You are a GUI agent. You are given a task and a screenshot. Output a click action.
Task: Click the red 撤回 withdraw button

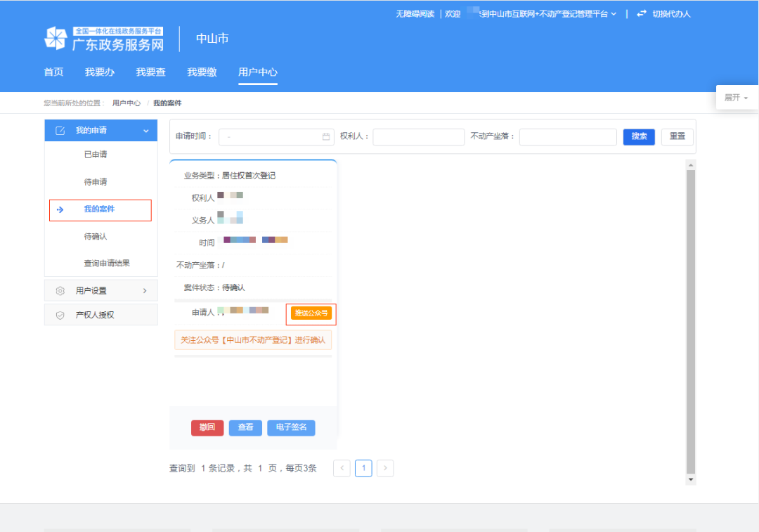[207, 427]
